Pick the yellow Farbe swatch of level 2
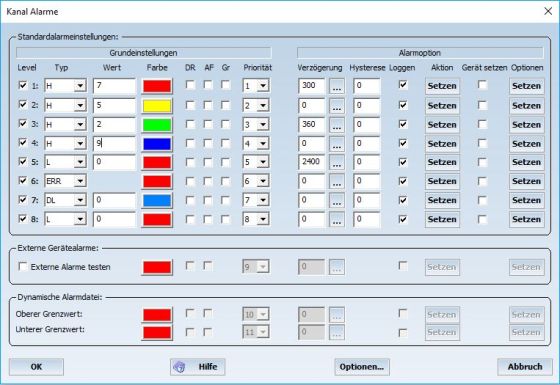 tap(157, 106)
